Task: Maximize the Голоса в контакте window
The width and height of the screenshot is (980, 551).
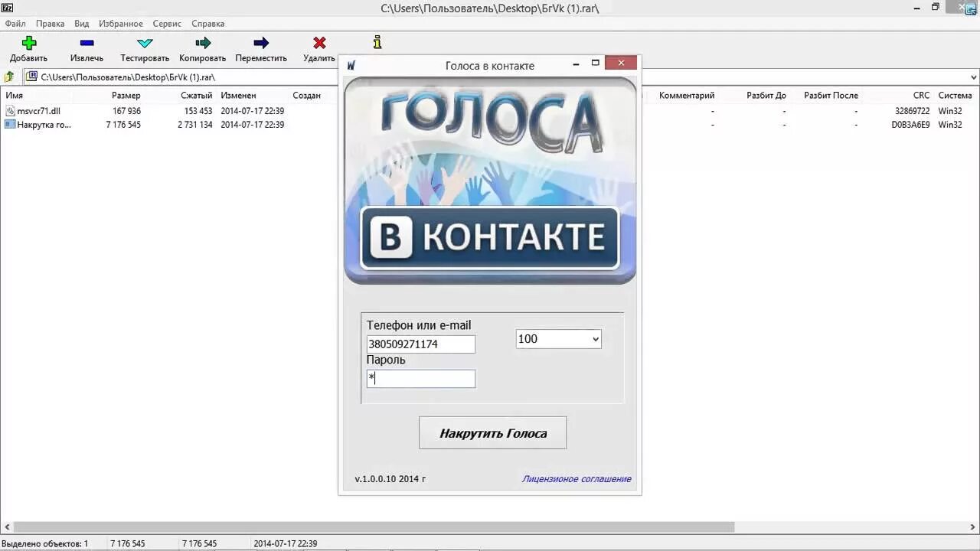Action: (x=595, y=64)
